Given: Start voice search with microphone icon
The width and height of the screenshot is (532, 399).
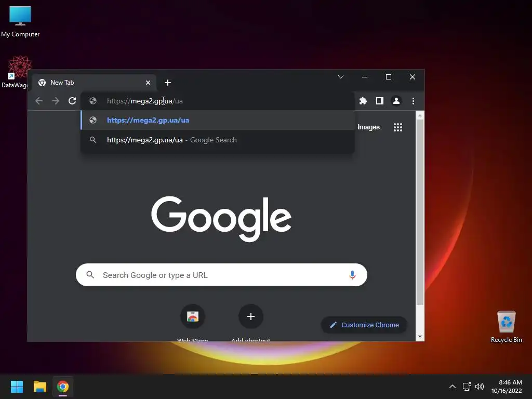Looking at the screenshot, I should [353, 275].
